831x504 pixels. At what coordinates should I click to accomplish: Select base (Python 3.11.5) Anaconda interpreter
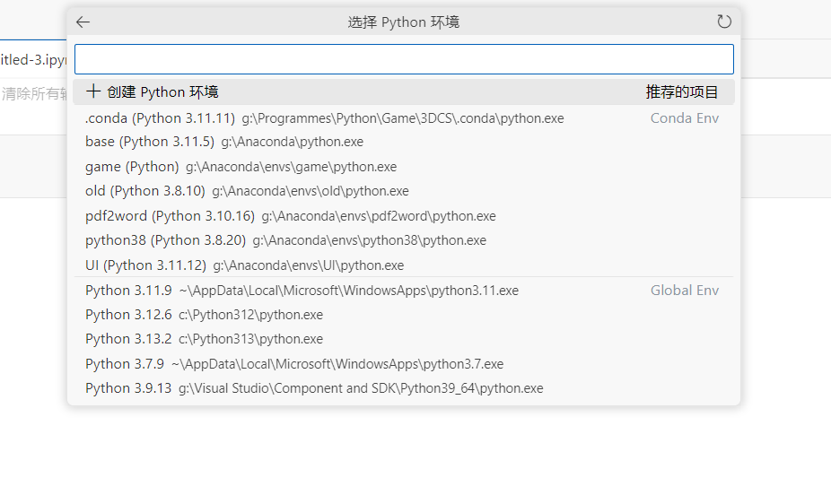(x=404, y=142)
